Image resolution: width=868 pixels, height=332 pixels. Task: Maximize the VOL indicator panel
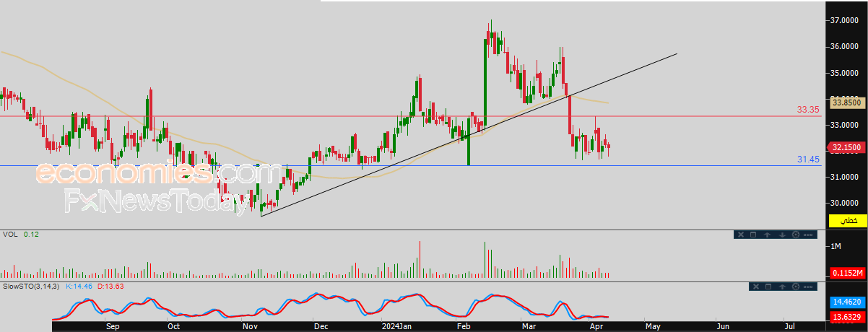[x=753, y=235]
